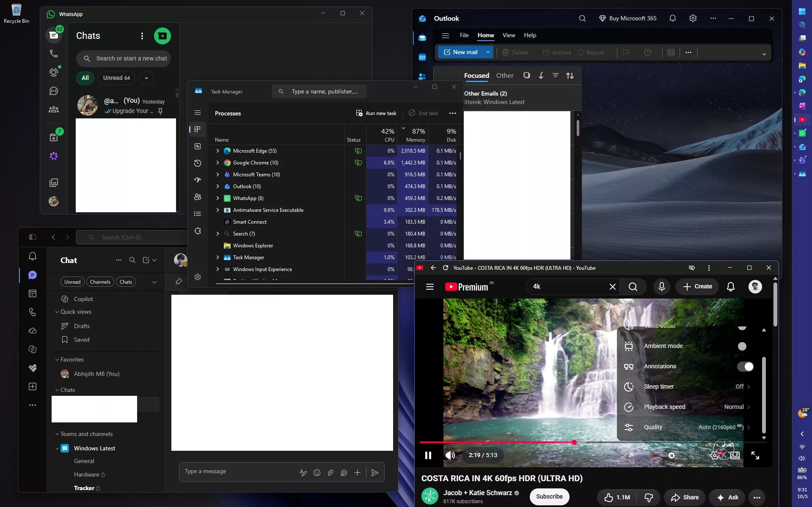Open Teams Calendar icon in sidebar
This screenshot has width=812, height=507.
click(33, 293)
